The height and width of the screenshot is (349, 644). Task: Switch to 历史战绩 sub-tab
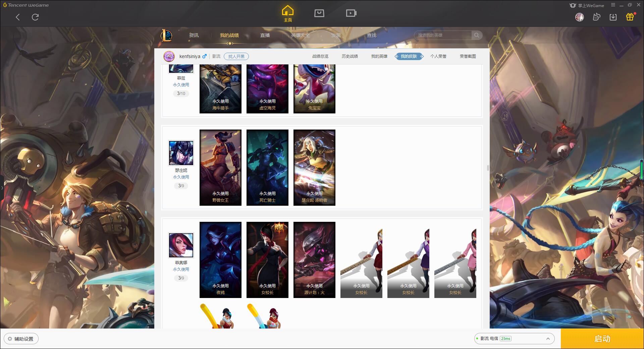click(350, 56)
